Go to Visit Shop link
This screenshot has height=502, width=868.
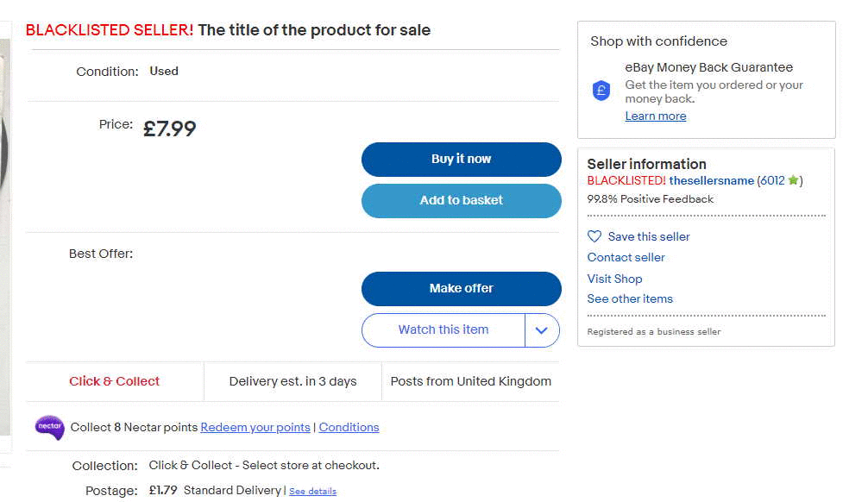[x=614, y=279]
